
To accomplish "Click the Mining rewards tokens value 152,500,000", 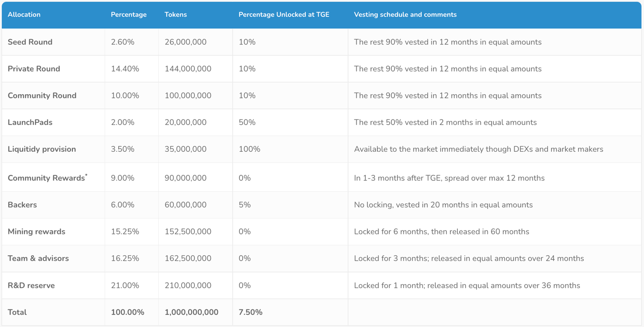I will [x=188, y=232].
